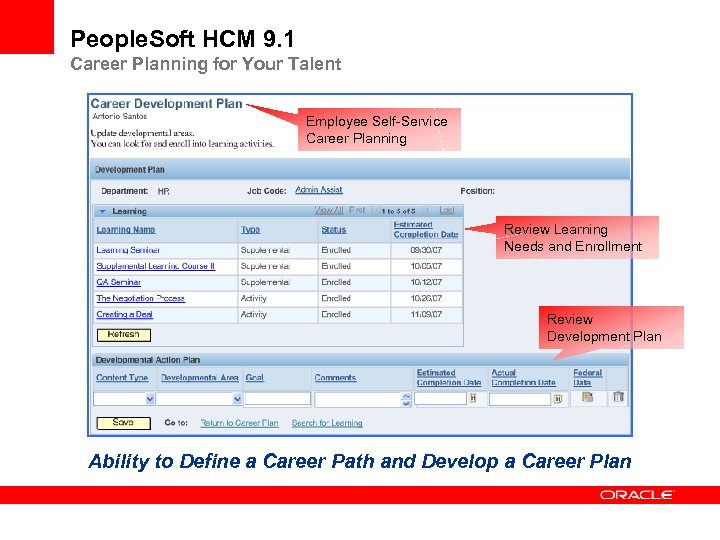Sort by Actual Completion Date header

[523, 377]
